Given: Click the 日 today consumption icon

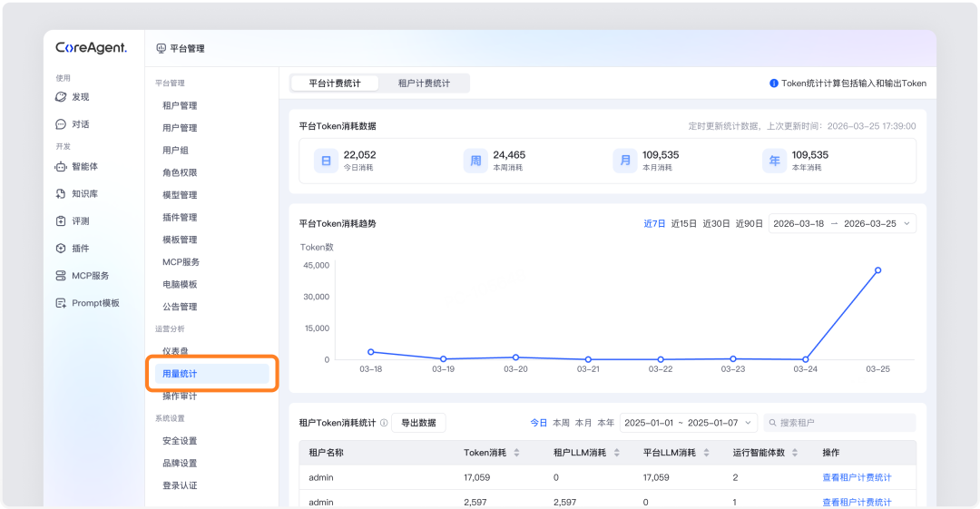Looking at the screenshot, I should click(x=326, y=161).
